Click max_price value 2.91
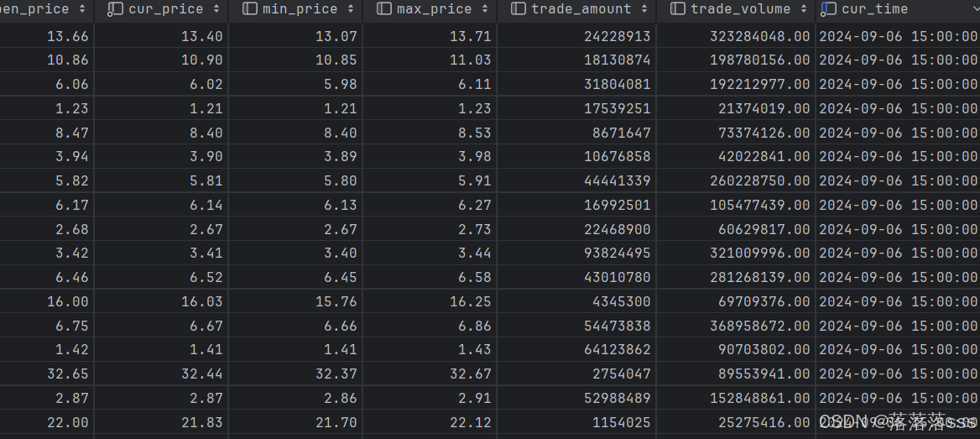Viewport: 980px width, 439px height. pyautogui.click(x=475, y=398)
